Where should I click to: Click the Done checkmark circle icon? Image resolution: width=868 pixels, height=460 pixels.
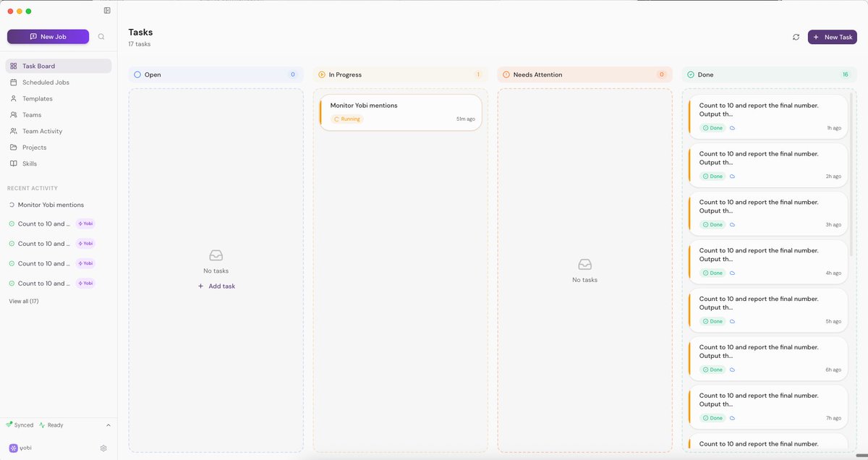[x=691, y=74]
